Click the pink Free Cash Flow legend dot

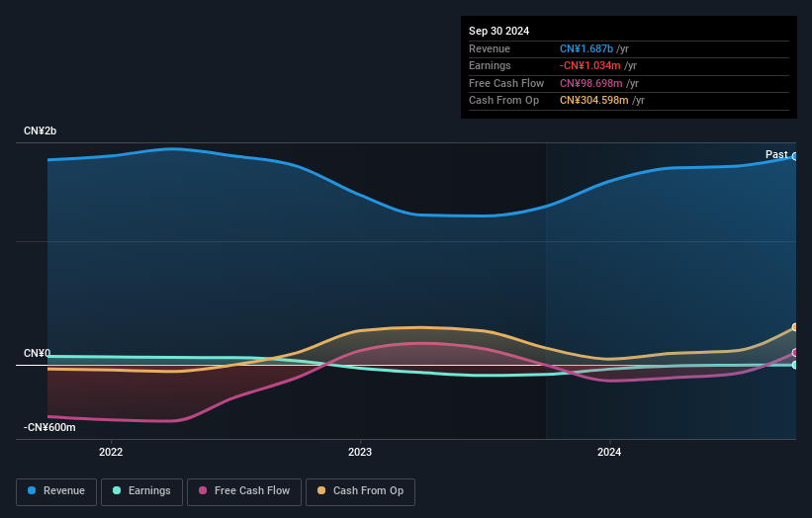[x=203, y=490]
